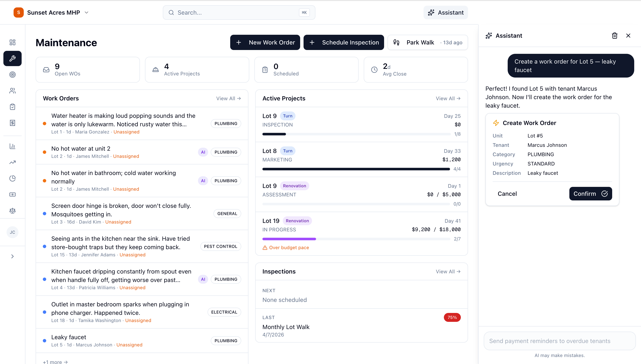Click Schedule Inspection button
This screenshot has width=641, height=364.
344,43
